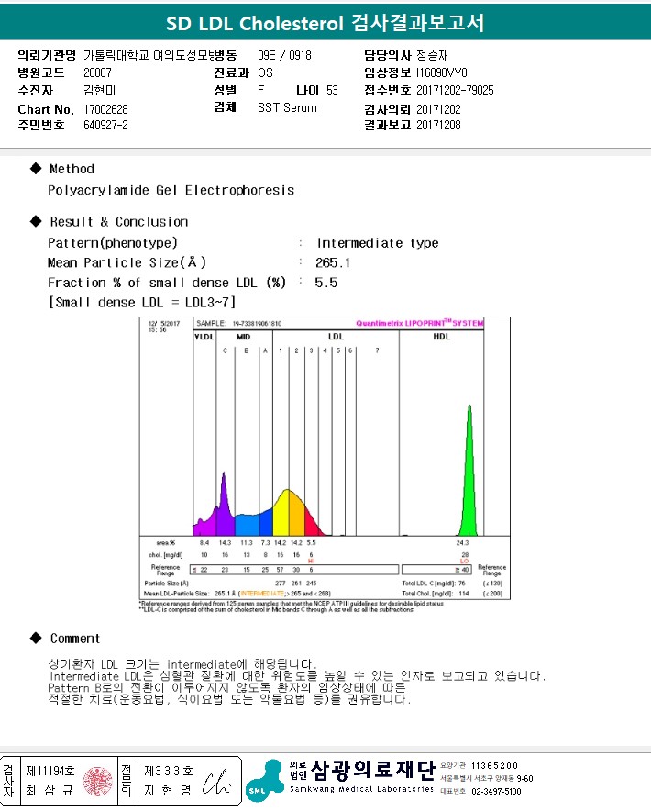Select the comment line beginning '상기환자 LDL 크기는'

[x=182, y=664]
